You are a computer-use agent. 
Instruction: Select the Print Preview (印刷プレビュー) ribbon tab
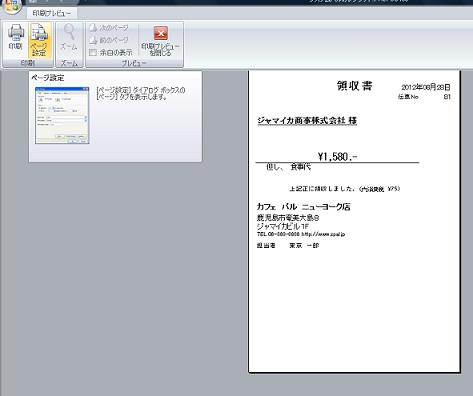tap(52, 13)
